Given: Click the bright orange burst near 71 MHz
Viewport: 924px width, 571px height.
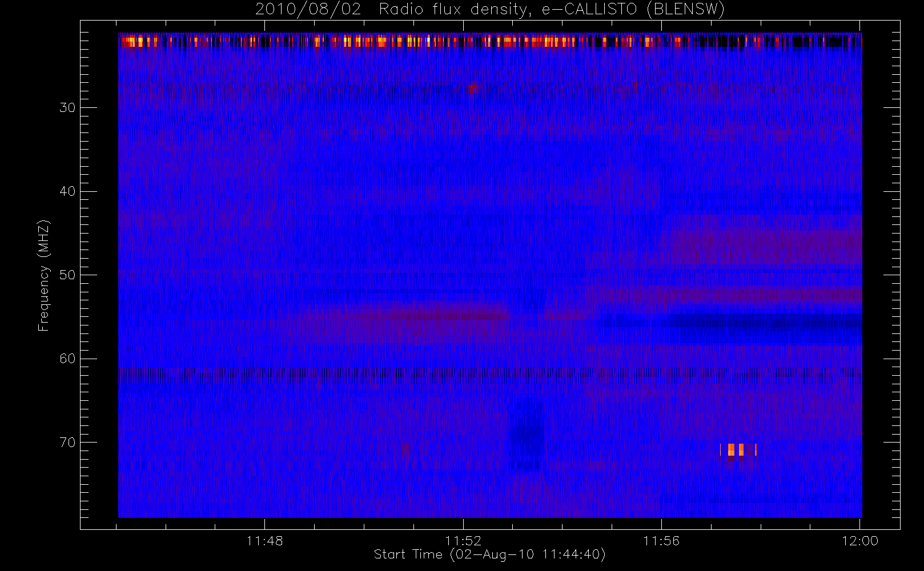Looking at the screenshot, I should coord(742,450).
